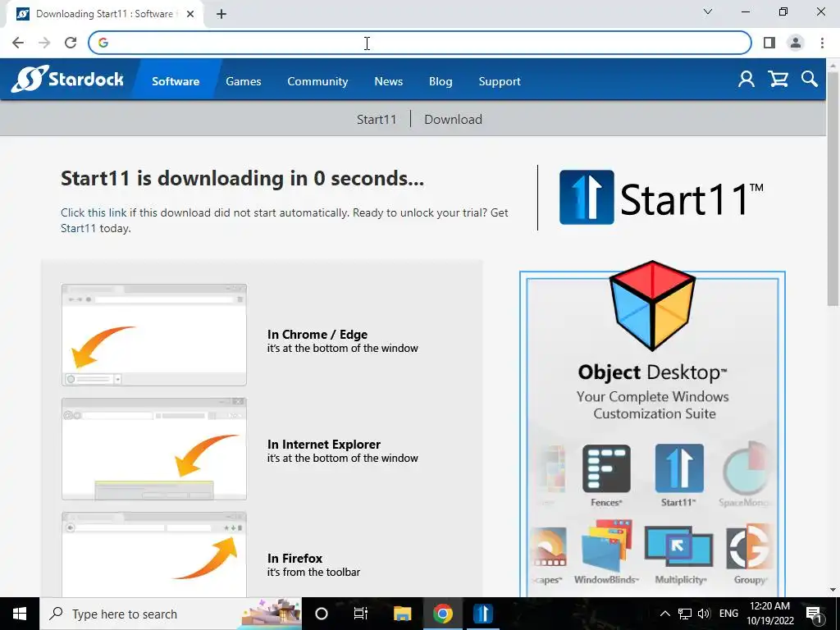
Task: Click the address bar input field
Action: click(x=420, y=43)
